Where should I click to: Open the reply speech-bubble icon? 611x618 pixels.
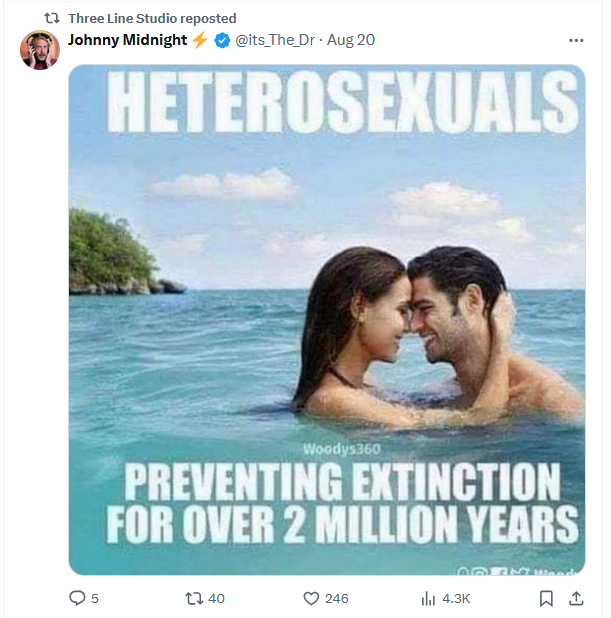[77, 598]
